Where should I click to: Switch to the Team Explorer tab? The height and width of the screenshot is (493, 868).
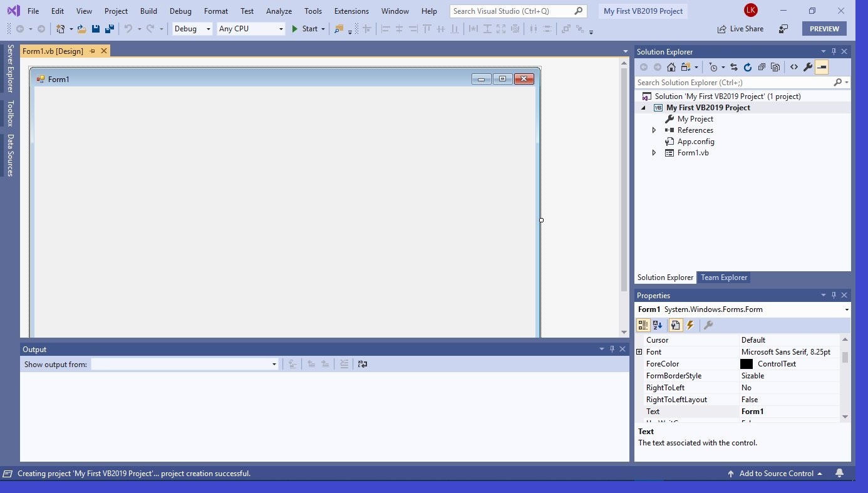(x=724, y=278)
